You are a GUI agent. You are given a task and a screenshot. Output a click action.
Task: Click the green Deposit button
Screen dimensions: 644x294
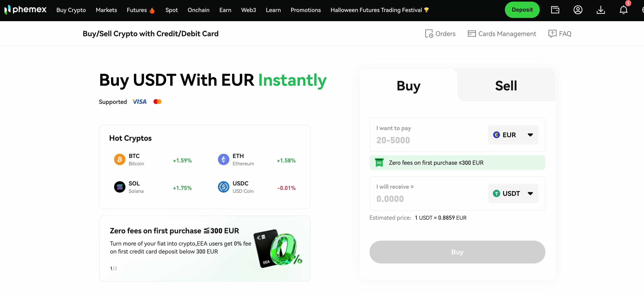point(522,10)
